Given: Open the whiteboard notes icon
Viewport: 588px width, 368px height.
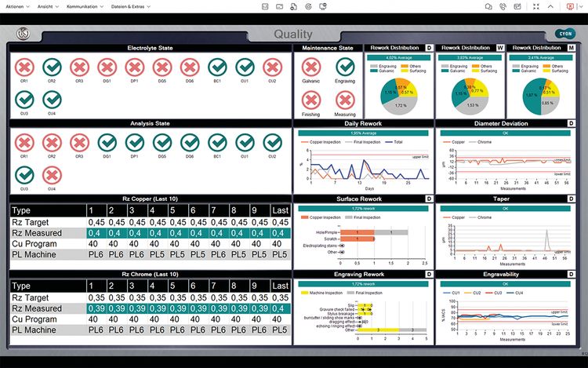Looking at the screenshot, I should pyautogui.click(x=517, y=6).
